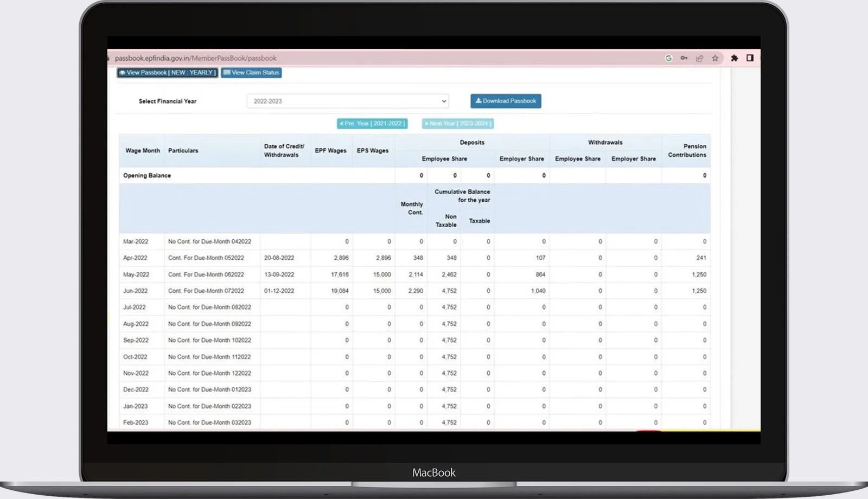
Task: Click Cont. For Due-Month 072022 entry
Action: point(206,291)
